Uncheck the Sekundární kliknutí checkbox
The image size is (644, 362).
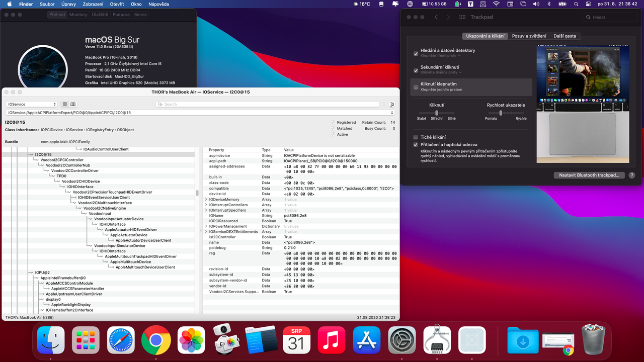coord(416,70)
